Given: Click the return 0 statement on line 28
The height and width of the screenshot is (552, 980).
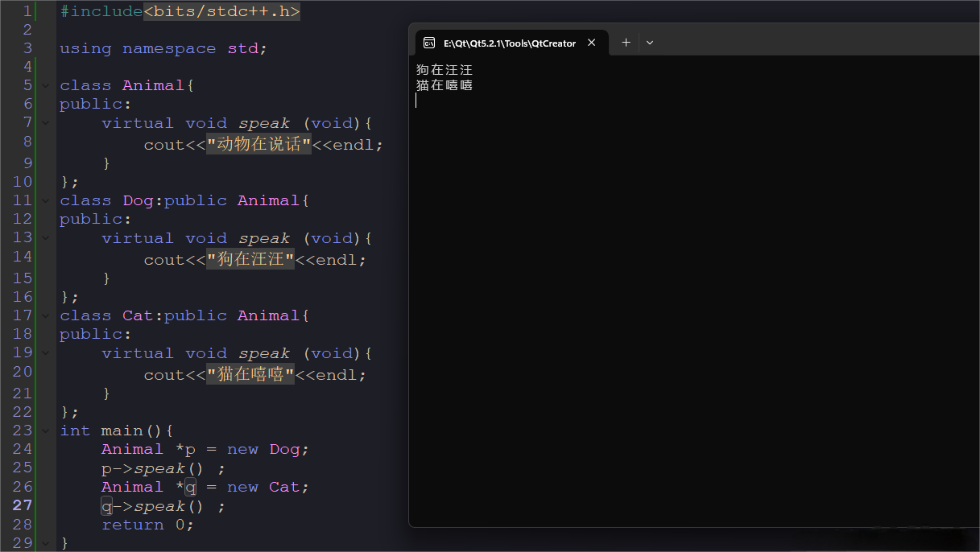Looking at the screenshot, I should tap(146, 524).
